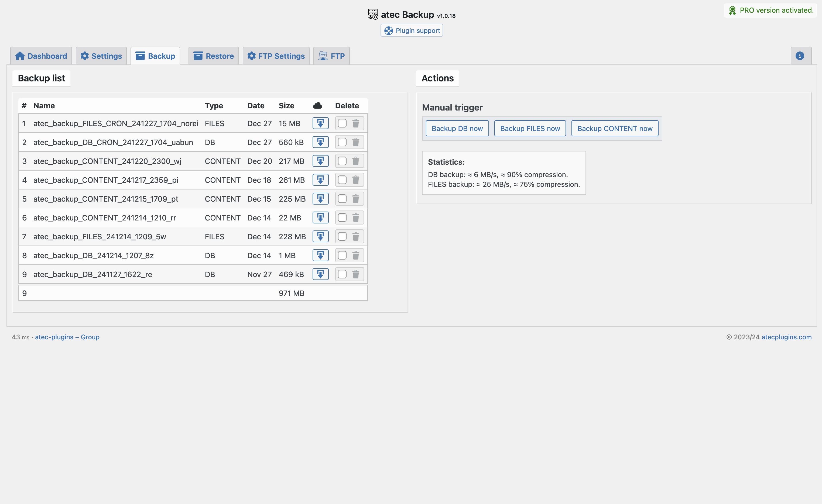Start Backup CONTENT now

(x=615, y=128)
